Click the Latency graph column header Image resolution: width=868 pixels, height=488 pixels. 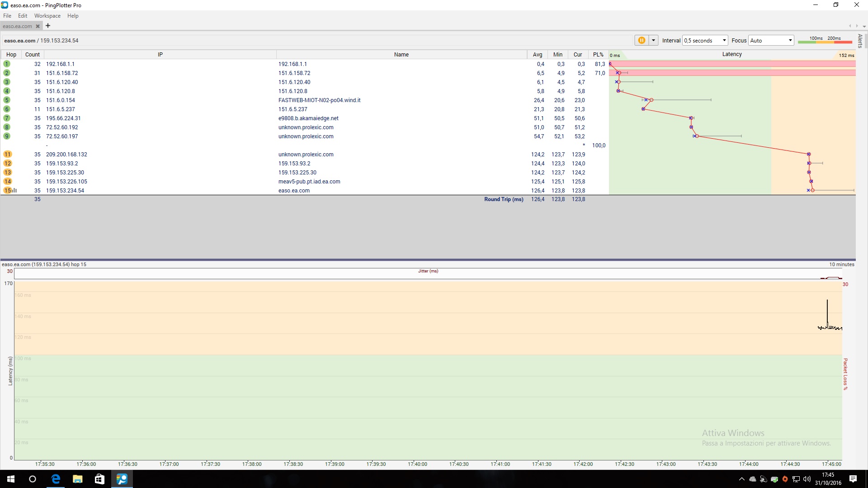[x=732, y=54]
